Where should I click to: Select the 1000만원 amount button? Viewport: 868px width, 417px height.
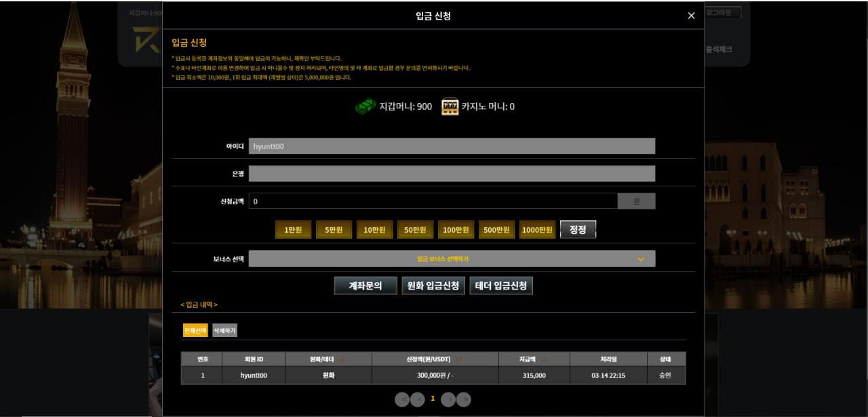[537, 230]
